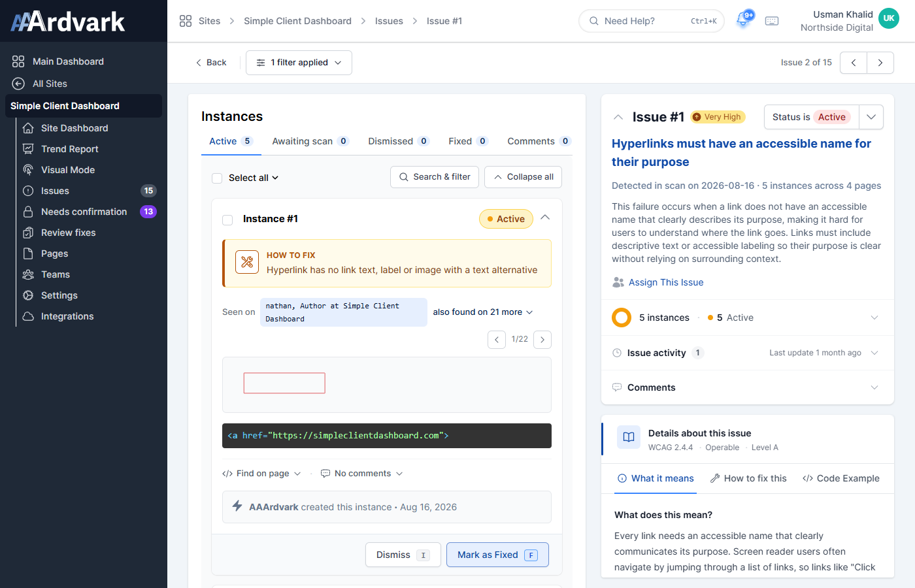
Task: Go to previous issue arrow
Action: tap(854, 63)
